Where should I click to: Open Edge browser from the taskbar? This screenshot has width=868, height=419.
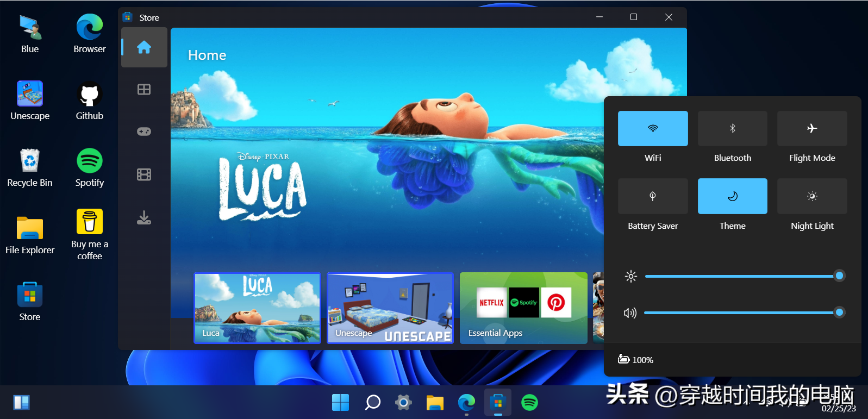coord(466,403)
